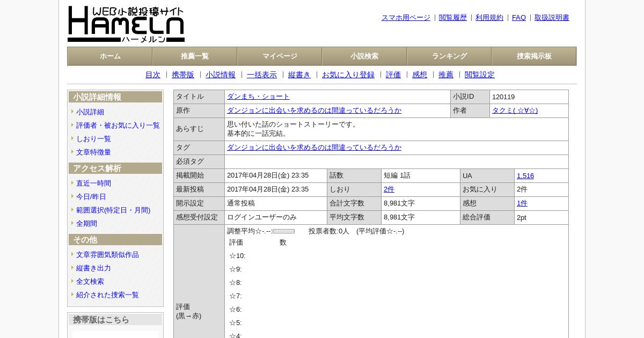Viewport: 644px width, 338px height.
Task: Click the 総合評価 2pt value
Action: tap(522, 217)
